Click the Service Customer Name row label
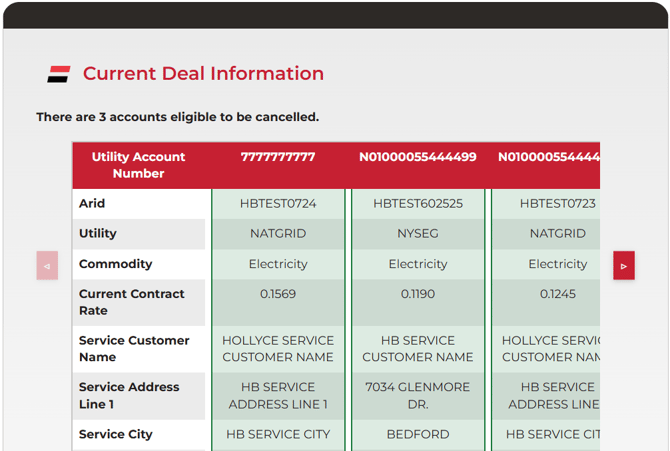670x451 pixels. (134, 349)
